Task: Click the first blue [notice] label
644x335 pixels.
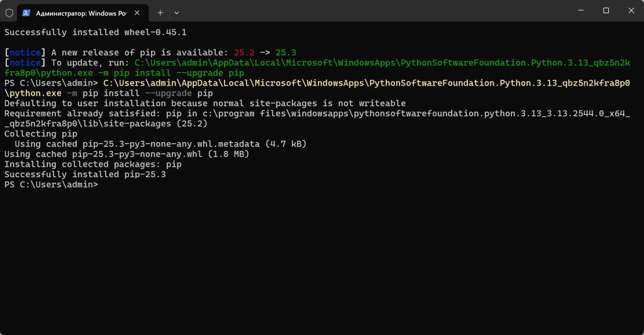Action: (x=25, y=52)
